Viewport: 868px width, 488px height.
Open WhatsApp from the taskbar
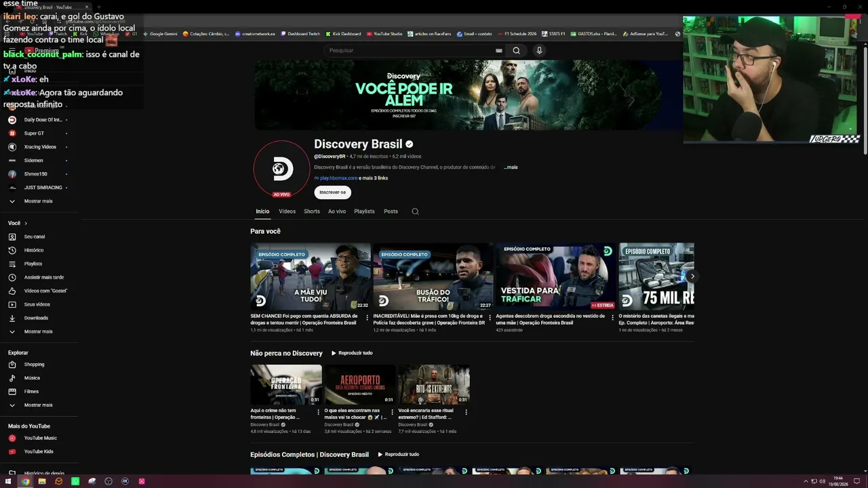click(x=75, y=481)
